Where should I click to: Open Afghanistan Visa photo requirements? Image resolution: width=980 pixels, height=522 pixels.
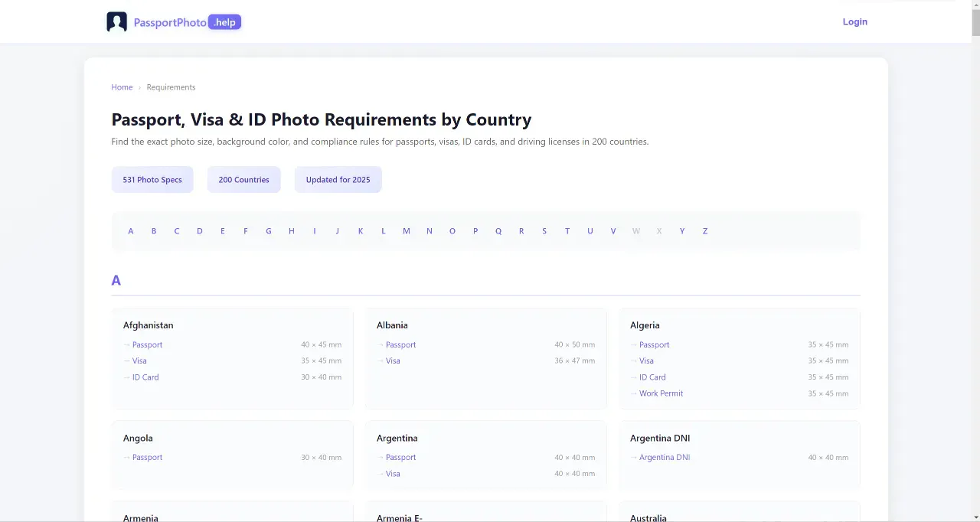pos(139,361)
